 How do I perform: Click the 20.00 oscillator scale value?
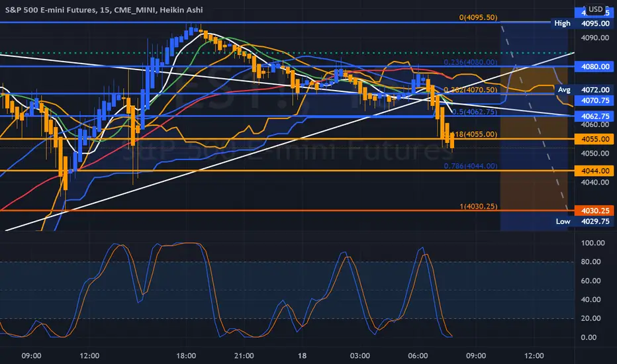point(591,318)
